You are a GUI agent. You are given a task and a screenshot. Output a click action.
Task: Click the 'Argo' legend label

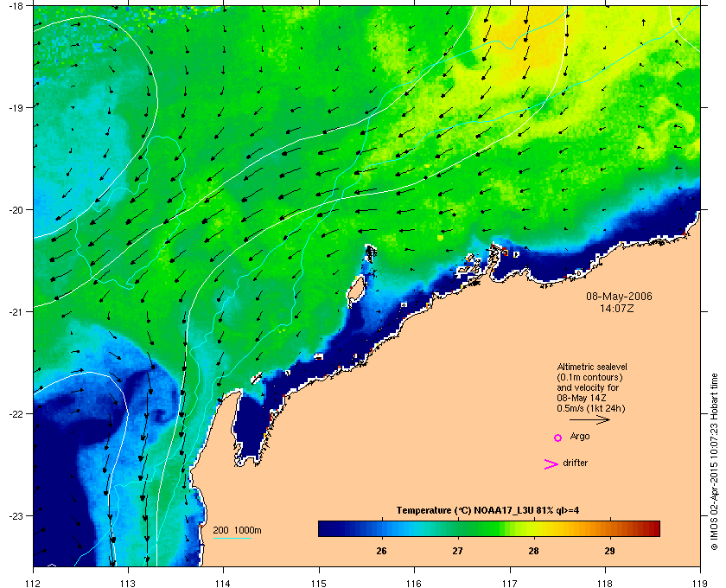point(580,437)
